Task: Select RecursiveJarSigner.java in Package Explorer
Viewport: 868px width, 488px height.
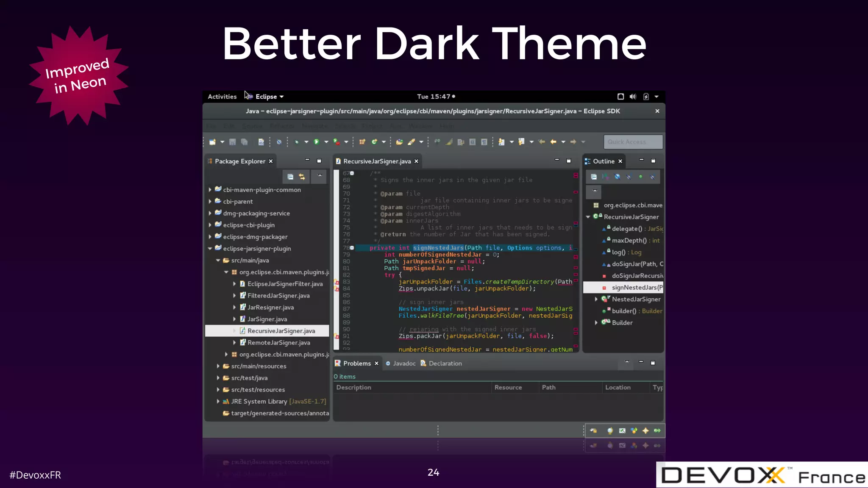Action: [267, 331]
